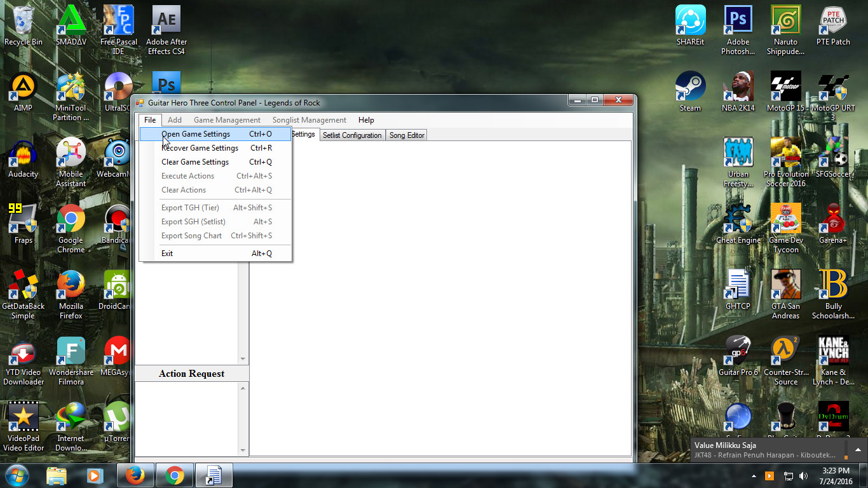Click the Action Request panel scroll up arrow
Image resolution: width=868 pixels, height=488 pixels.
tap(243, 388)
